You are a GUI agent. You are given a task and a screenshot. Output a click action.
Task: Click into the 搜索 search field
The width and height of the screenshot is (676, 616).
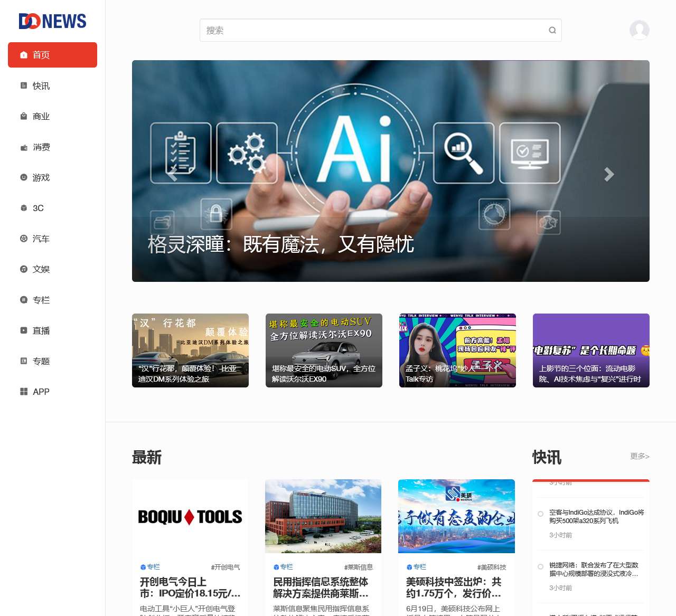coord(370,30)
